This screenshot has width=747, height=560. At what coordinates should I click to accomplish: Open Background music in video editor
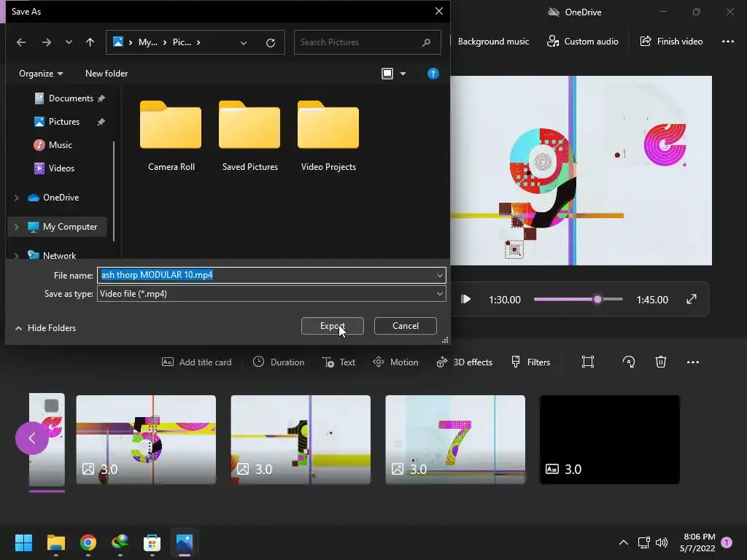pyautogui.click(x=493, y=42)
